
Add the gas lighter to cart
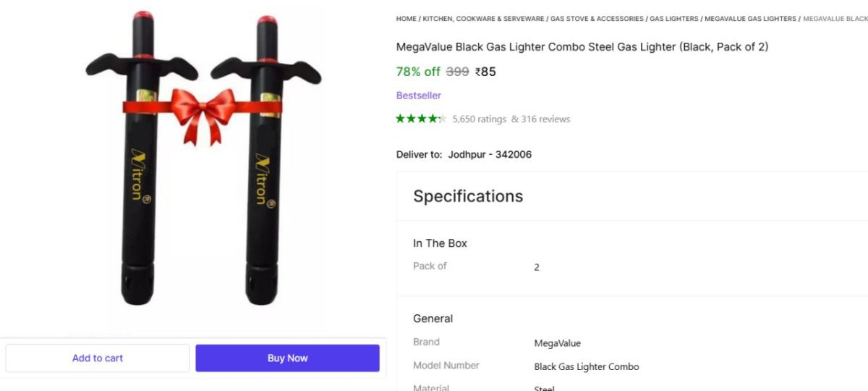[x=98, y=358]
